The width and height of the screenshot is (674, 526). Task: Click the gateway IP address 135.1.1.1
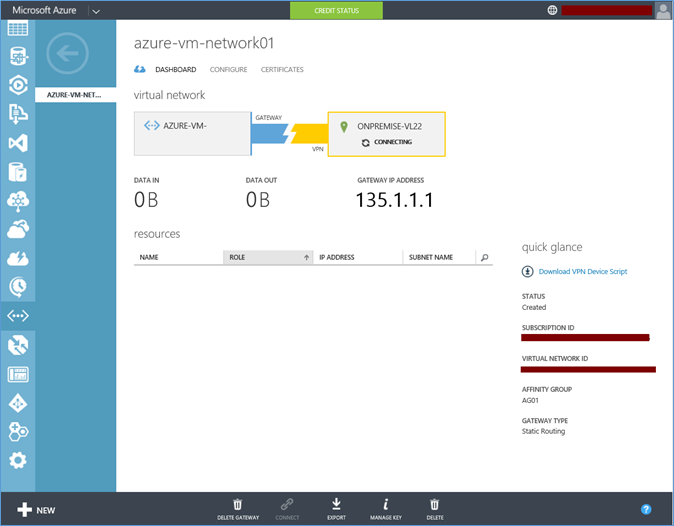[x=395, y=200]
